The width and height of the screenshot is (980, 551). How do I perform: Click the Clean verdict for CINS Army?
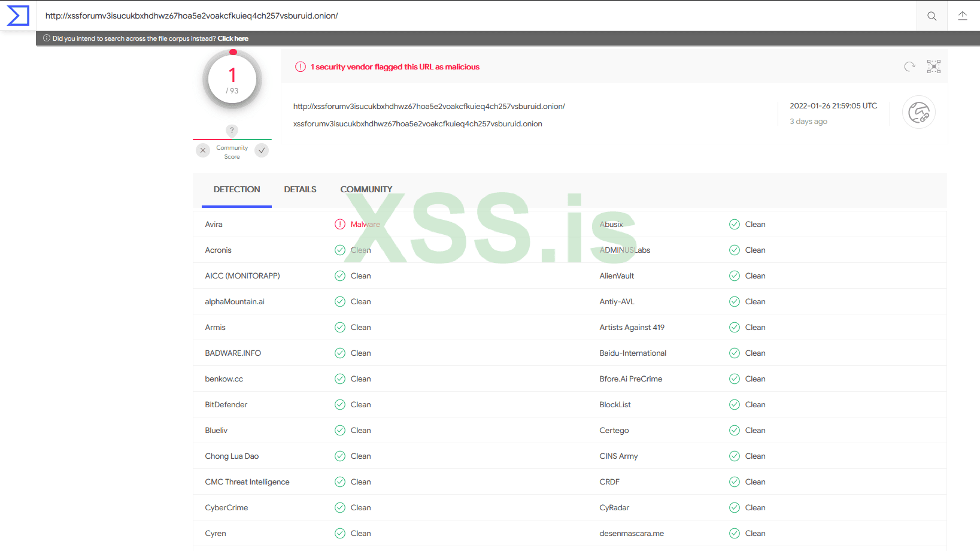click(756, 456)
